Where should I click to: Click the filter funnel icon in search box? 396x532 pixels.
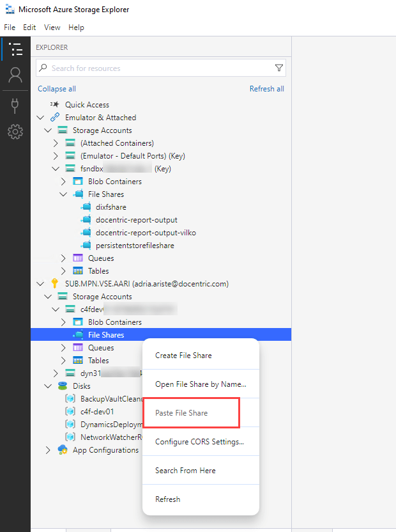coord(278,68)
